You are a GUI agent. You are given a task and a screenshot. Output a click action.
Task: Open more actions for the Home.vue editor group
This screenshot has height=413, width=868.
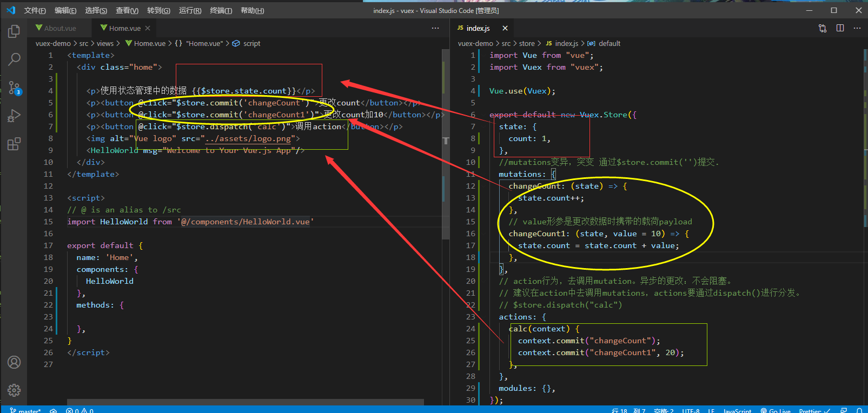coord(435,28)
